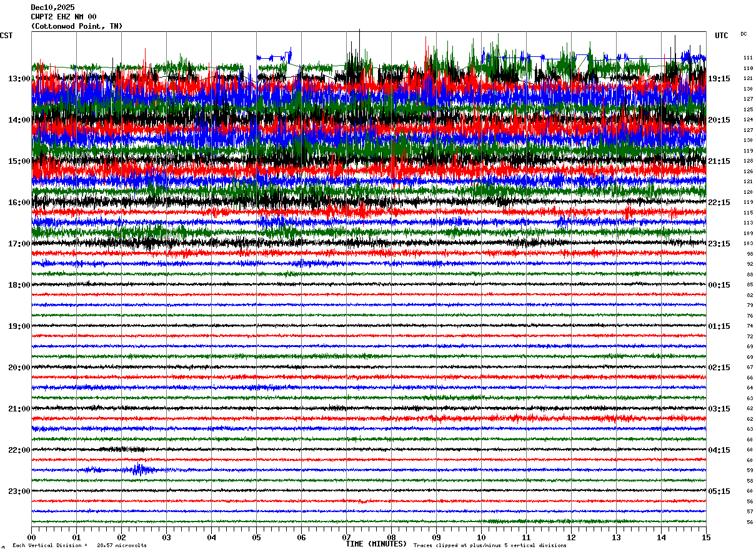756x554 pixels.
Task: Click the 02:15 UTC time label
Action: tap(719, 368)
